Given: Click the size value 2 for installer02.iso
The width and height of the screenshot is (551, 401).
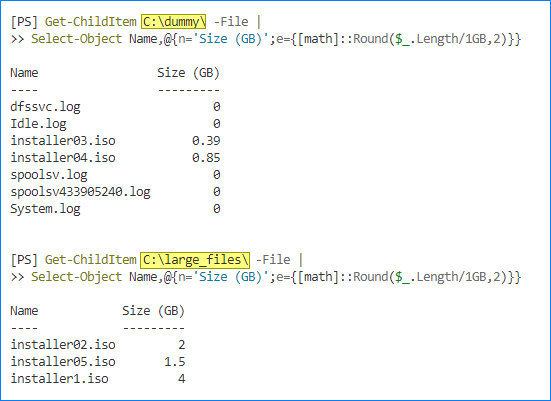Looking at the screenshot, I should click(x=182, y=345).
